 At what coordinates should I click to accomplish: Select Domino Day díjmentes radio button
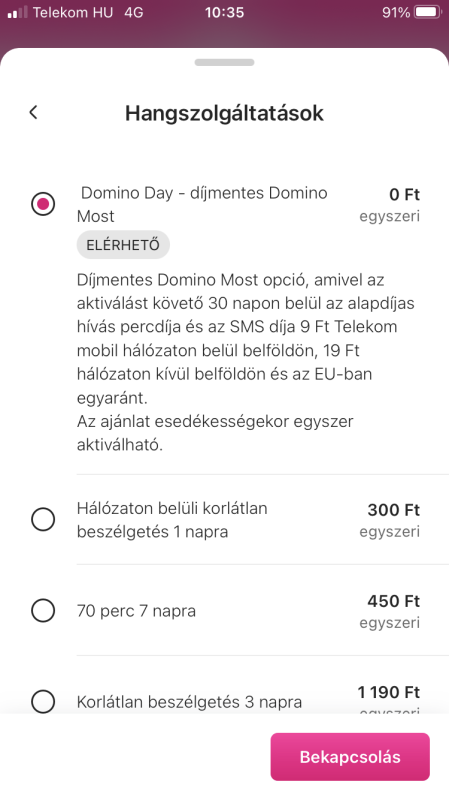[43, 204]
